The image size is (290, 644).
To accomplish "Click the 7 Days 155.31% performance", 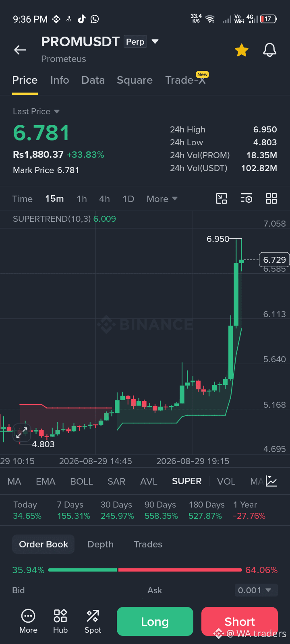I will click(74, 510).
